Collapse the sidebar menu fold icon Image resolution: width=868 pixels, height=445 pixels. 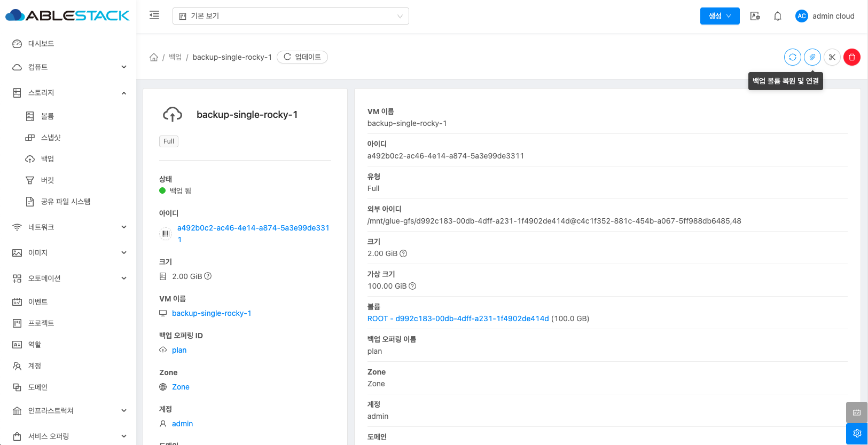(154, 15)
